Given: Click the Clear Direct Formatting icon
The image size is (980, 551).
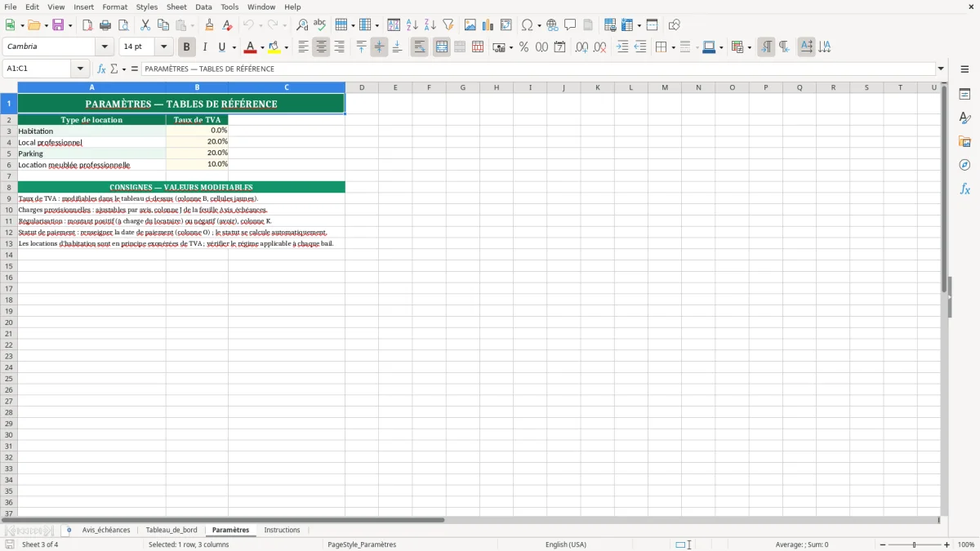Looking at the screenshot, I should coord(227,25).
